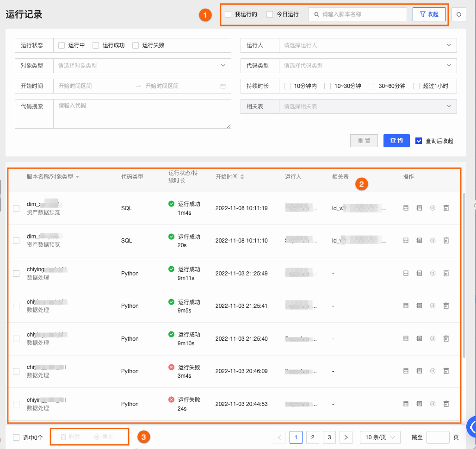Go to page 1
This screenshot has height=449, width=476.
click(x=296, y=437)
